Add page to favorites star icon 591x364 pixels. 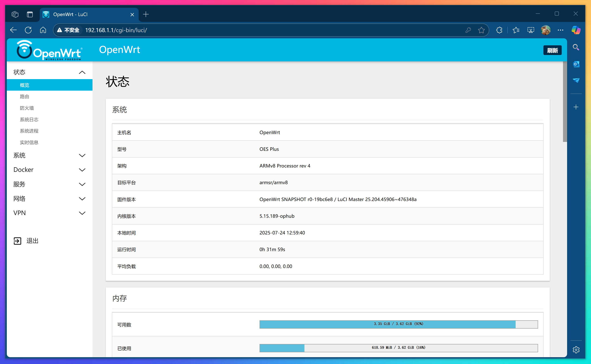click(481, 30)
